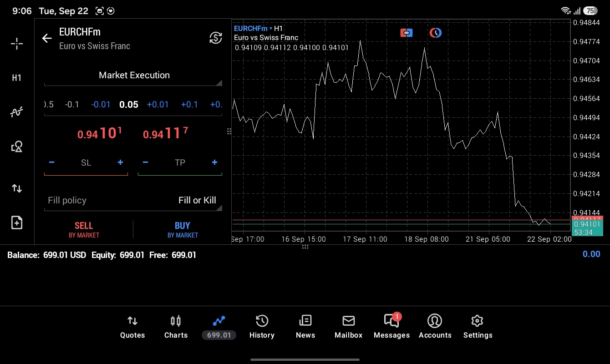Open the News tab

[x=305, y=328]
